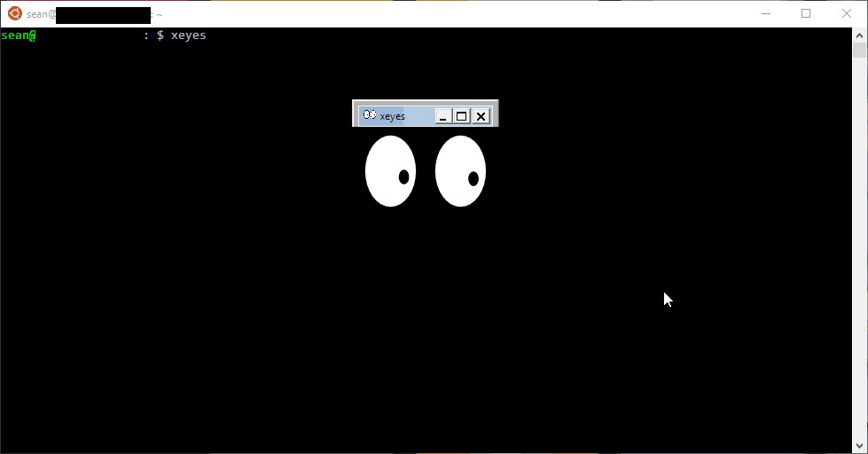This screenshot has width=868, height=454.
Task: Close the xeyes window
Action: point(481,116)
